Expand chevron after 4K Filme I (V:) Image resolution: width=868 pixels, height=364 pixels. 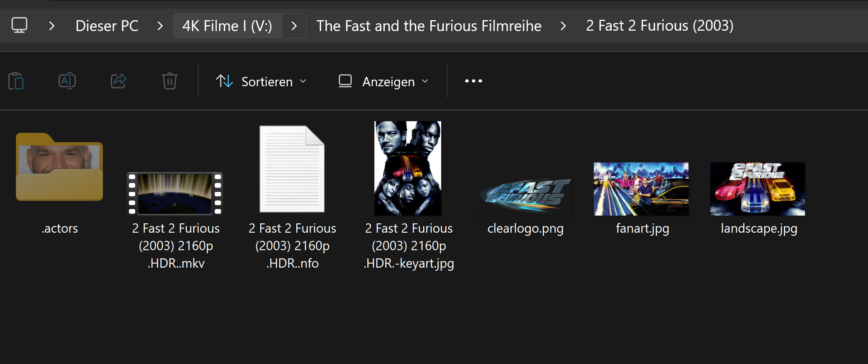294,26
